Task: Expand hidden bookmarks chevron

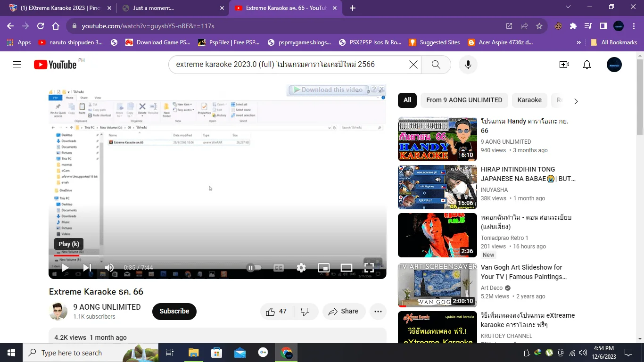Action: 579,42
